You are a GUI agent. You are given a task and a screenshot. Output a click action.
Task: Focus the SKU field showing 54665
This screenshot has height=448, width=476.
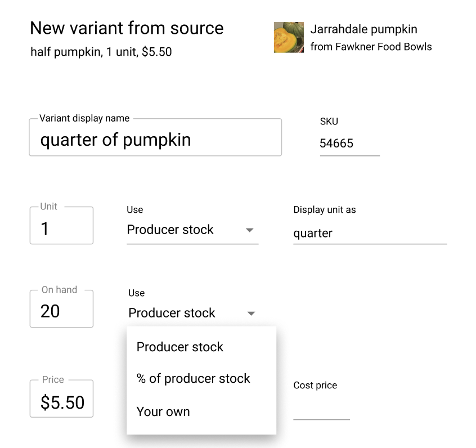click(349, 144)
